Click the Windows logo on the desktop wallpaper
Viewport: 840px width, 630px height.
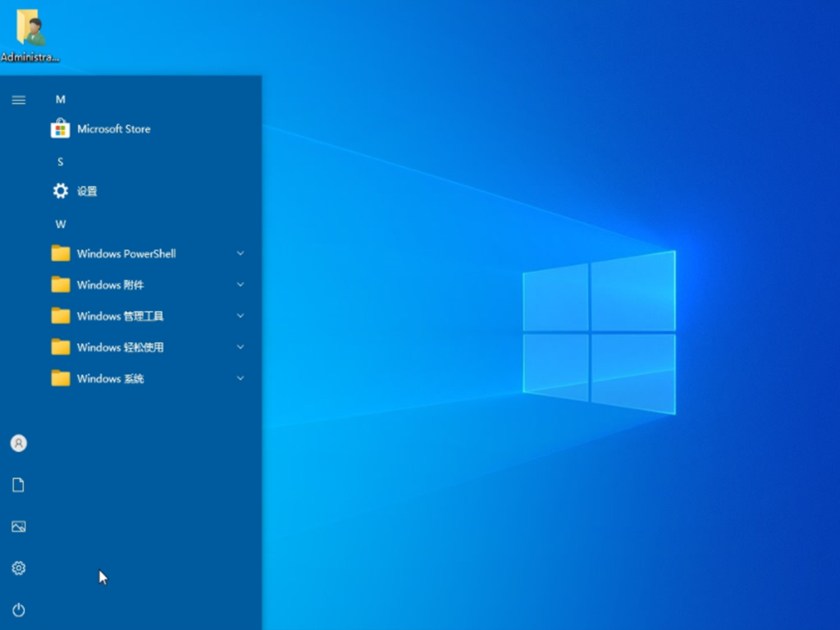[599, 332]
